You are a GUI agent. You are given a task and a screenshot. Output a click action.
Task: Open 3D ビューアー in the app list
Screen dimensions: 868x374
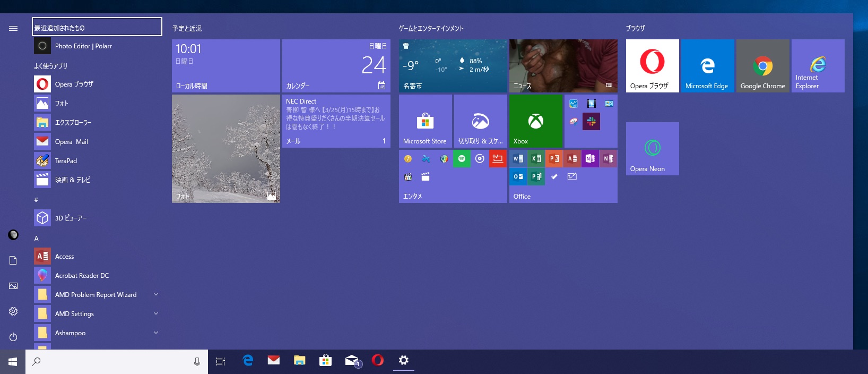tap(98, 218)
